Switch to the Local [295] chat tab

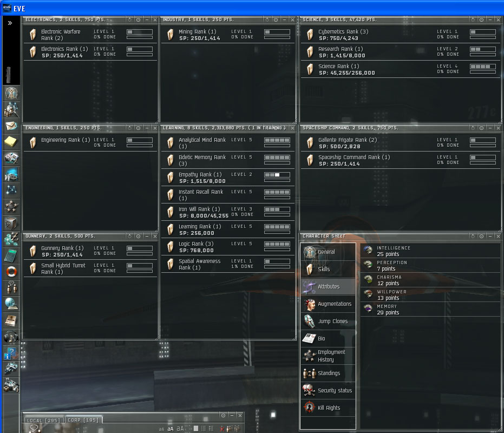[x=44, y=420]
